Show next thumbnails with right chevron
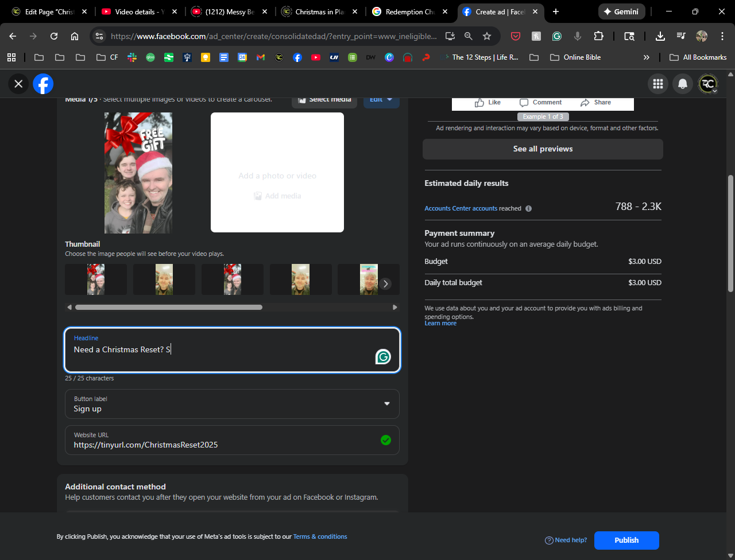The height and width of the screenshot is (560, 735). pos(386,284)
